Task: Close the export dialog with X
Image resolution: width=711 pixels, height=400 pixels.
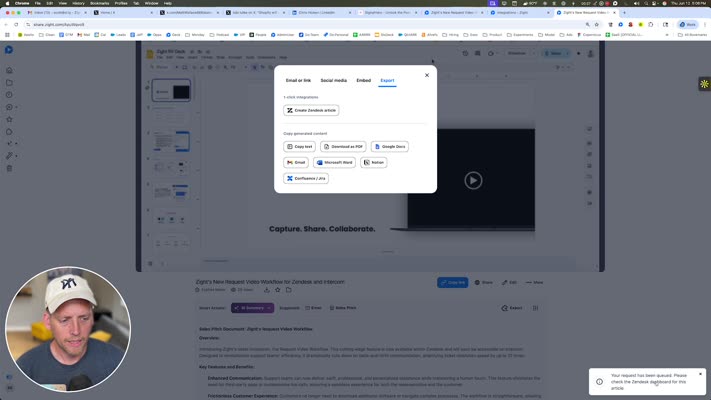Action: click(x=427, y=75)
